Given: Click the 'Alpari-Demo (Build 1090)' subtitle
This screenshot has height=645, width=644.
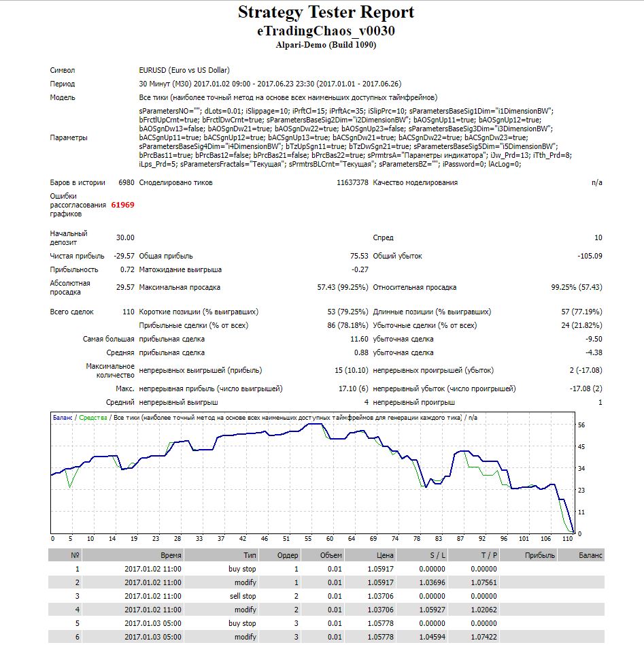Looking at the screenshot, I should click(326, 45).
